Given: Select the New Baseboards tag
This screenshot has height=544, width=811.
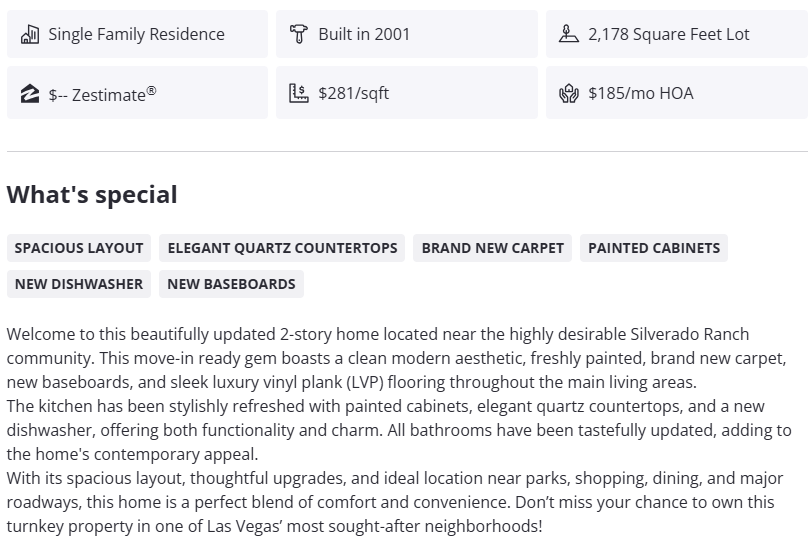Looking at the screenshot, I should pyautogui.click(x=231, y=284).
